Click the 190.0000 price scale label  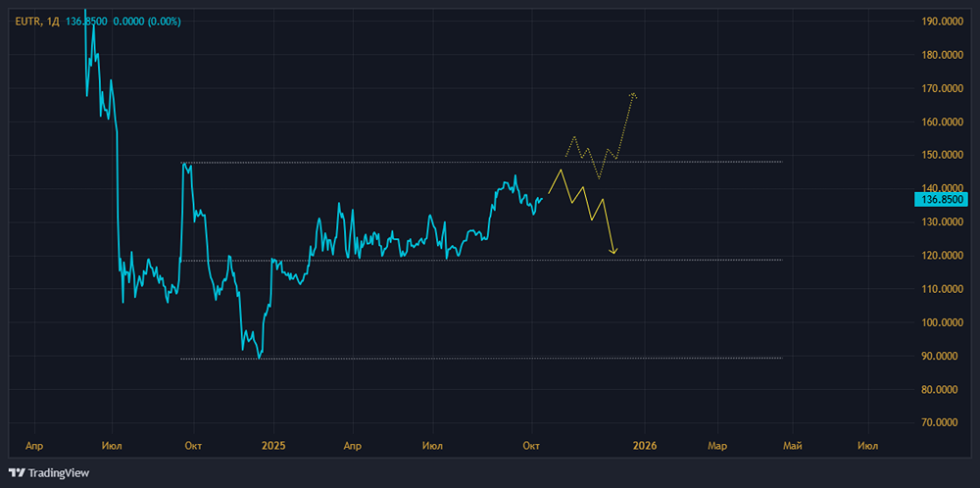coord(942,21)
